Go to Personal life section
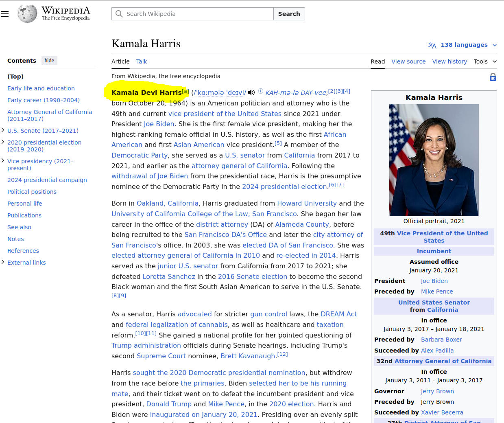Viewport: 504px width, 423px height. click(x=25, y=204)
